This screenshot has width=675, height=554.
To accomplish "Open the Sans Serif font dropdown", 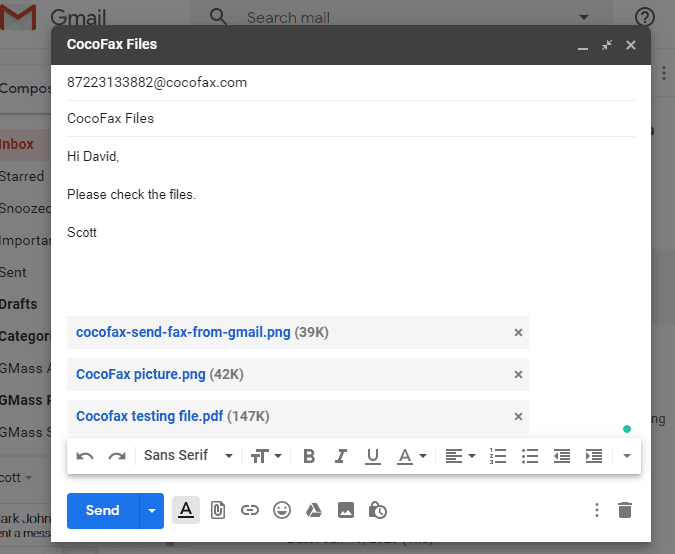I will (188, 456).
